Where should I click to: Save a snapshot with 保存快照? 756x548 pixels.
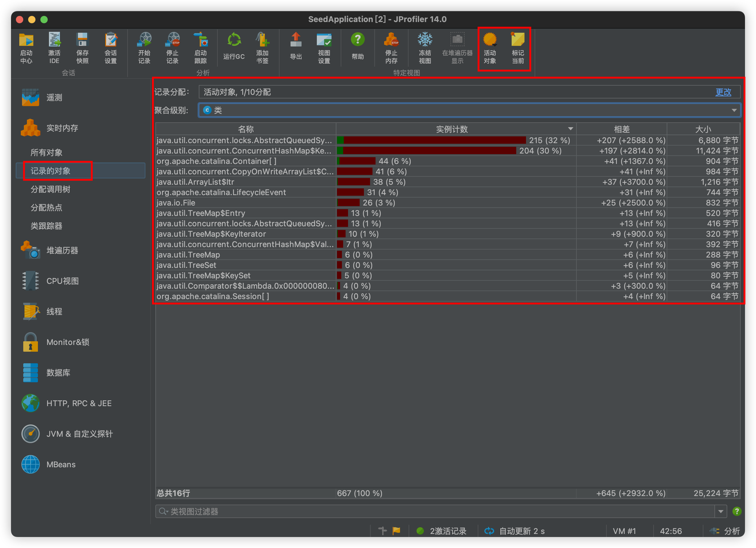[x=82, y=48]
